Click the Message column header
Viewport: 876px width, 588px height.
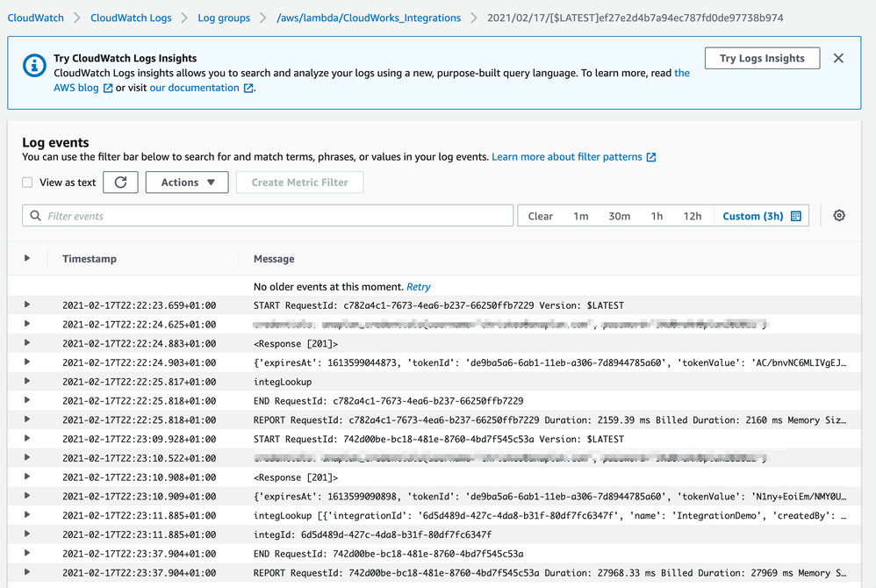[x=274, y=259]
